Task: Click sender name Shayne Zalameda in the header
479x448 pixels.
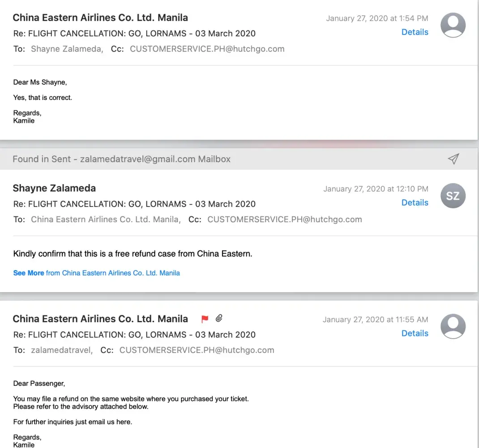Action: (54, 188)
